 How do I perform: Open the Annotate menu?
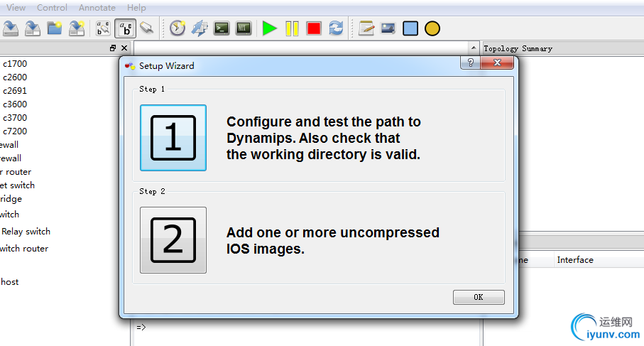(97, 8)
